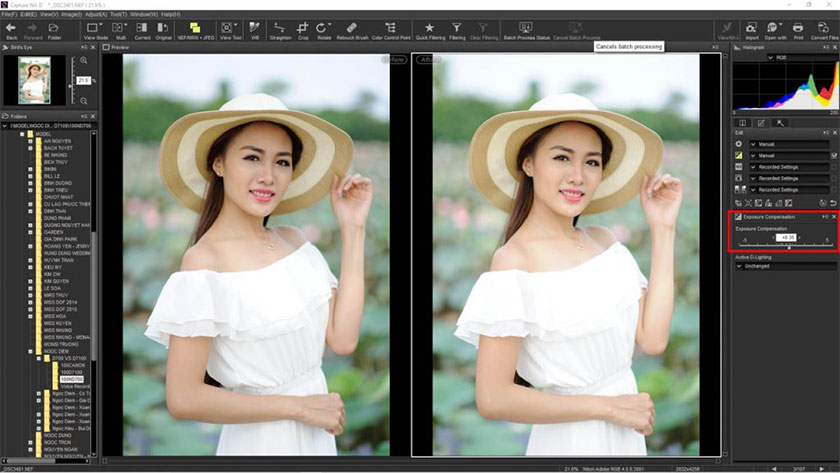
Task: Open the Image menu
Action: click(x=71, y=14)
